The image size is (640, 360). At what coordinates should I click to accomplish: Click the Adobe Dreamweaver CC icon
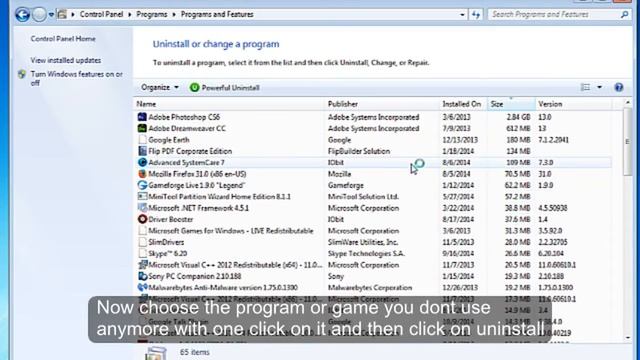point(142,128)
